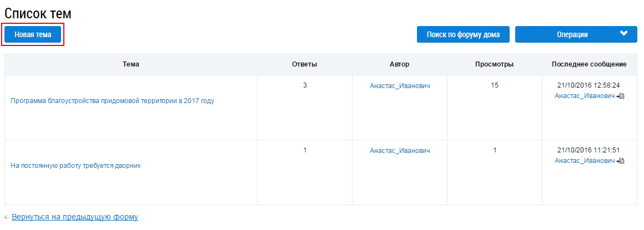
Task: Click the replies count of the дворник topic
Action: click(x=305, y=150)
